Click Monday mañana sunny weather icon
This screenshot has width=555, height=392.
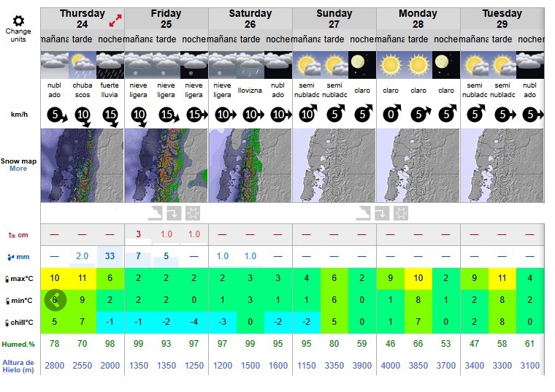coord(391,66)
